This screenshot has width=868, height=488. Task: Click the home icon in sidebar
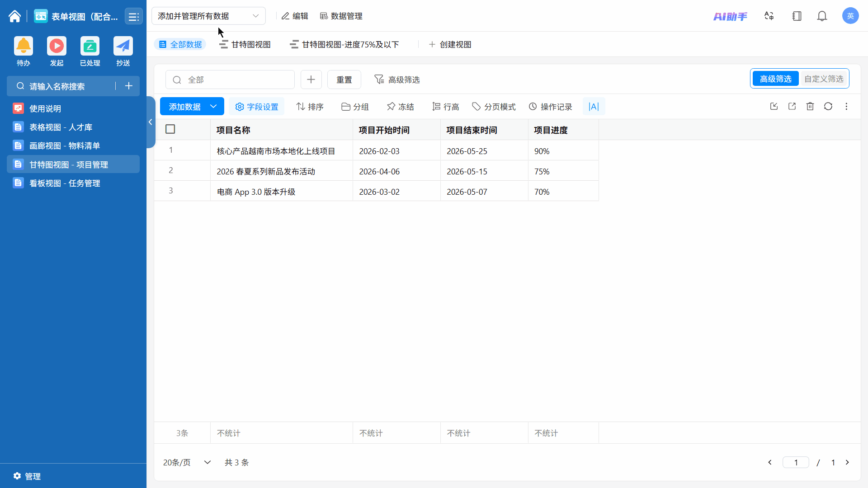14,16
